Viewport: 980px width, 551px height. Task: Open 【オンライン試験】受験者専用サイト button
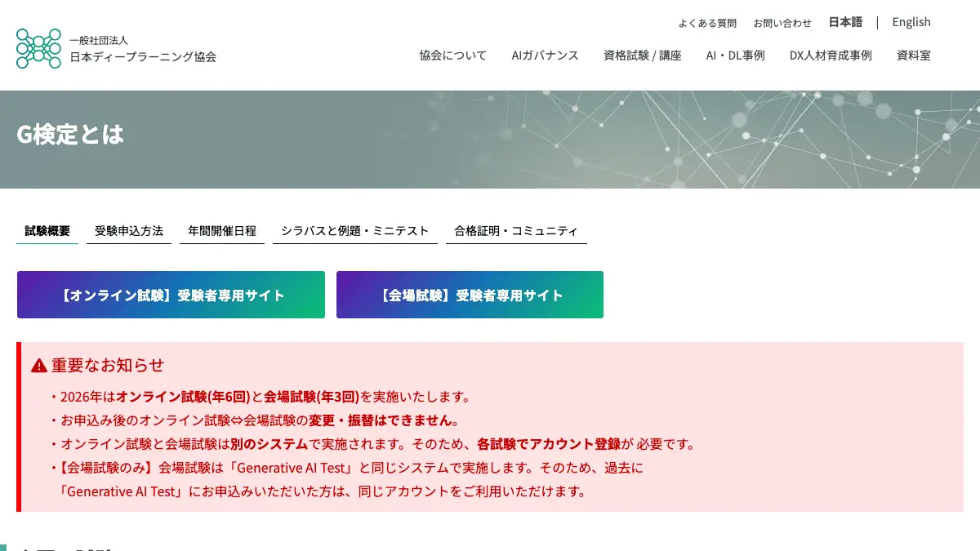click(171, 295)
